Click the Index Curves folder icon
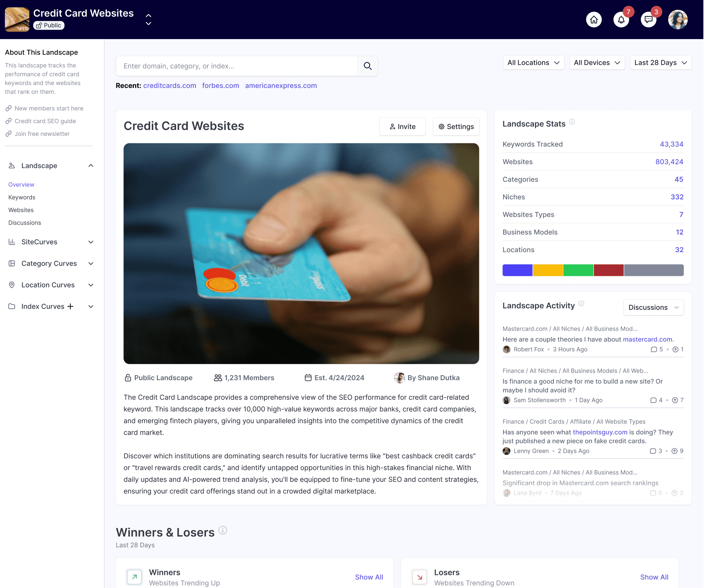The width and height of the screenshot is (704, 588). [x=12, y=307]
